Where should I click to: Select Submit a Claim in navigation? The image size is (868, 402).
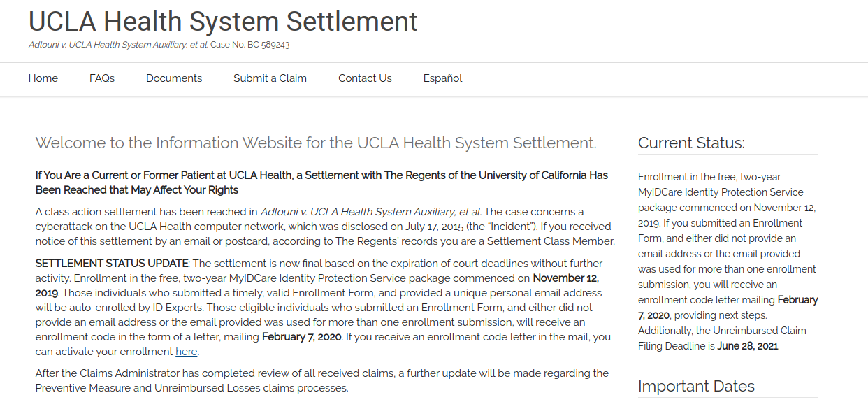tap(270, 78)
